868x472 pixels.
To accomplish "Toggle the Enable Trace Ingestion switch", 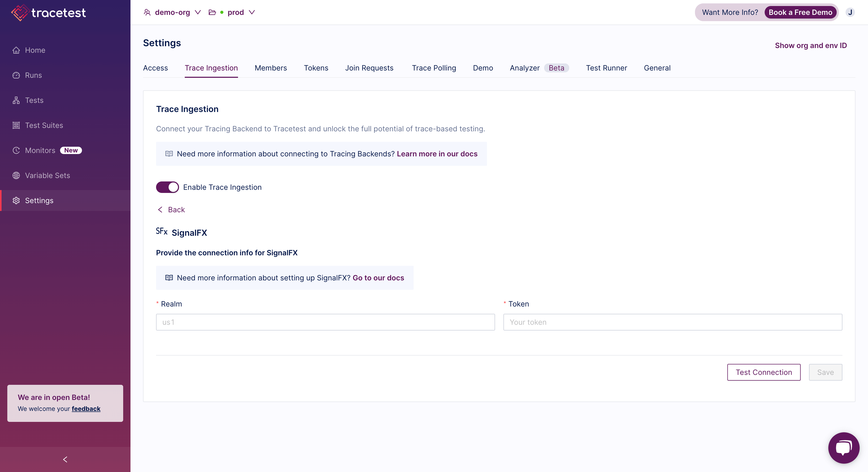I will pos(167,187).
